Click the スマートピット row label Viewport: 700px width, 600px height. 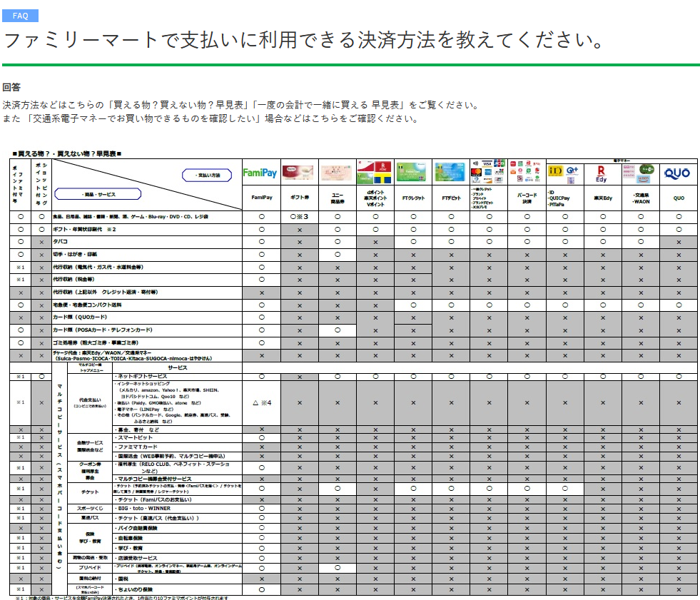tap(133, 437)
